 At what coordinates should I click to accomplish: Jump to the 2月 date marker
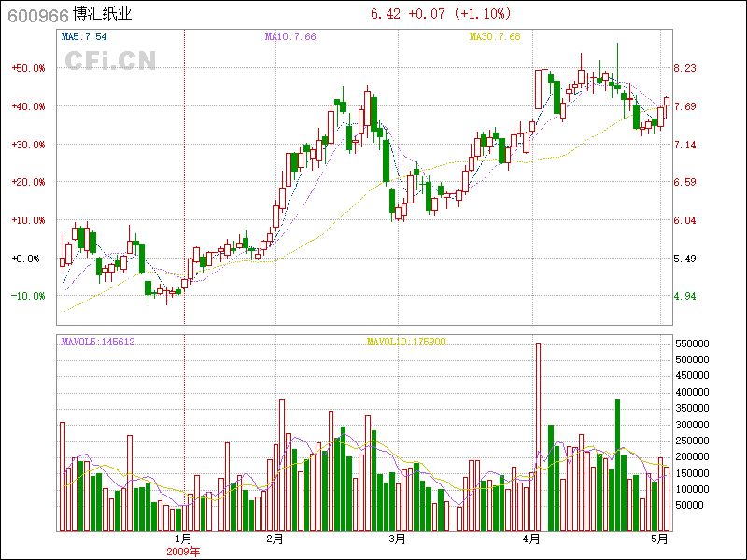(x=275, y=539)
